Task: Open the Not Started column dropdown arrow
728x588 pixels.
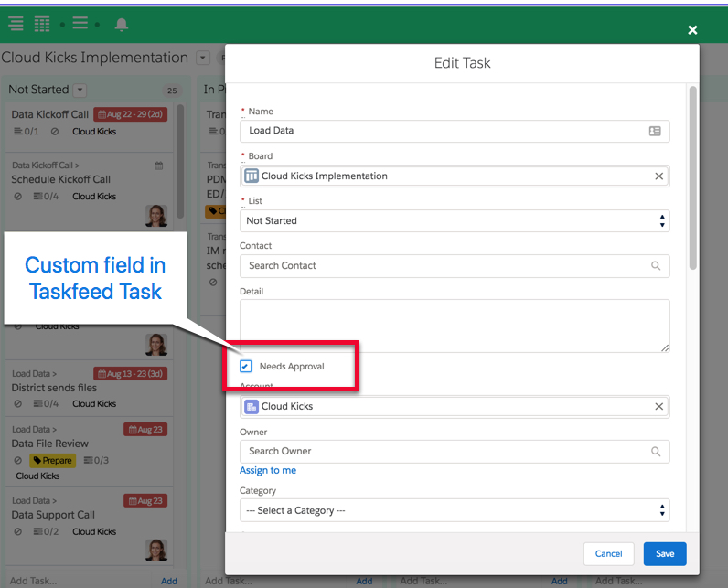Action: [80, 90]
